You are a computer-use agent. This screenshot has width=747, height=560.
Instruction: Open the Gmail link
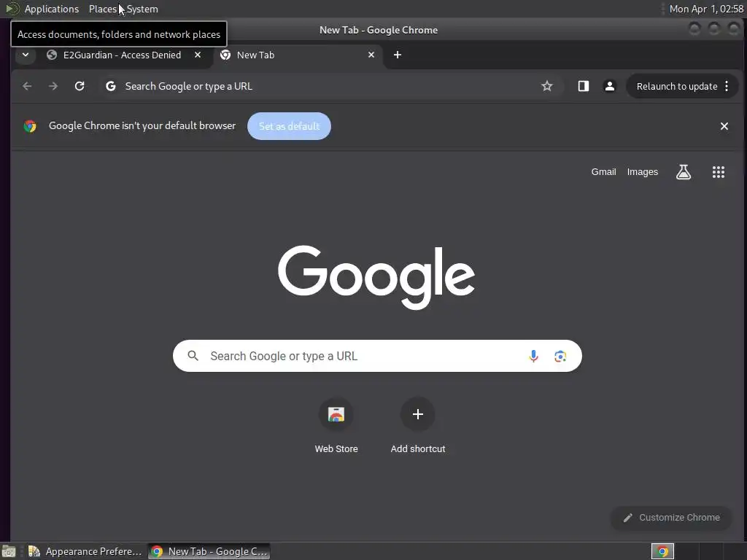pos(603,172)
